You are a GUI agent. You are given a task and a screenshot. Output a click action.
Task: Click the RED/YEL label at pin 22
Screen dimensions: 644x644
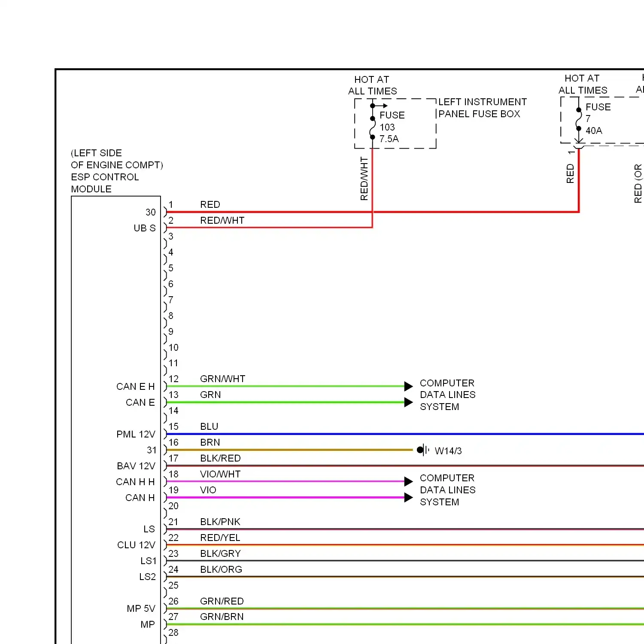coord(220,538)
